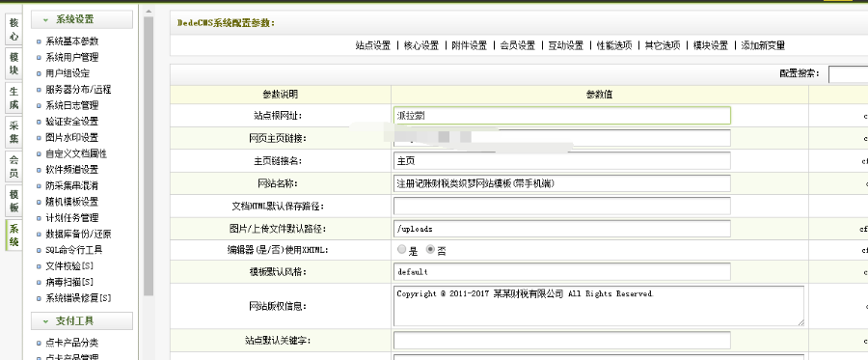The image size is (868, 360).
Task: Open 添加新变量 link
Action: [x=763, y=46]
